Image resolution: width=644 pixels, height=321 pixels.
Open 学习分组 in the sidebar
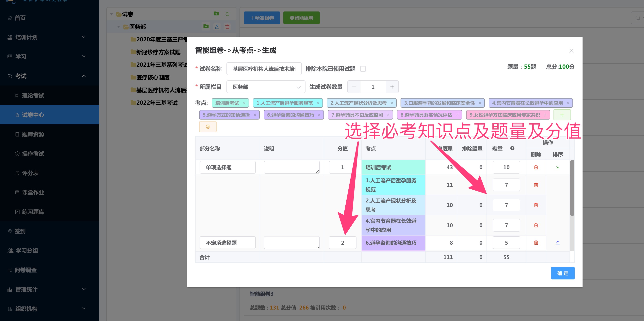[x=49, y=251]
